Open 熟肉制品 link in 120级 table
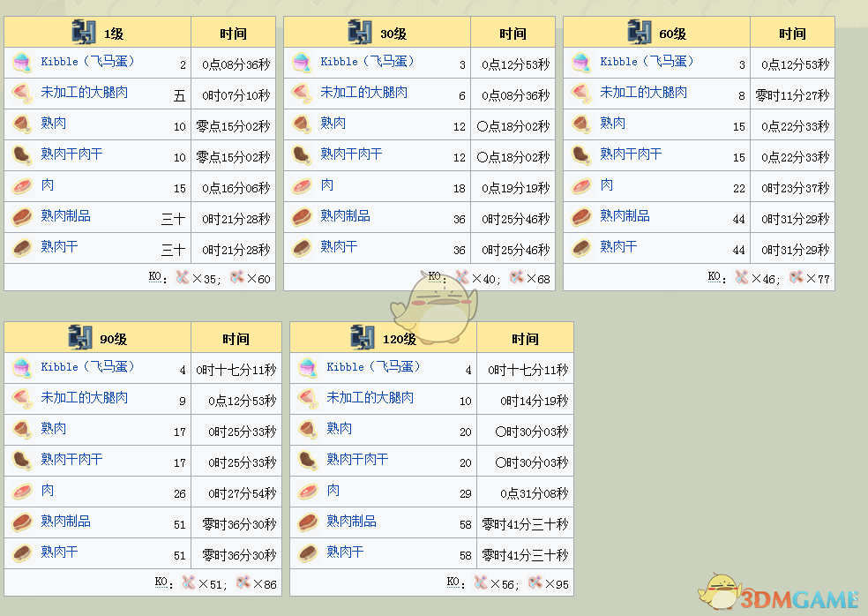Image resolution: width=868 pixels, height=616 pixels. coord(351,522)
